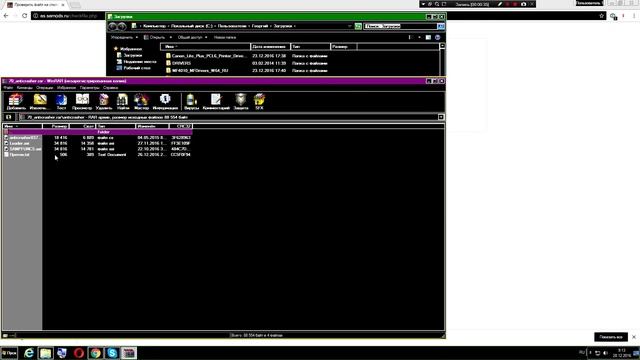Click the Показать все downloads button
640x360 pixels.
point(611,337)
